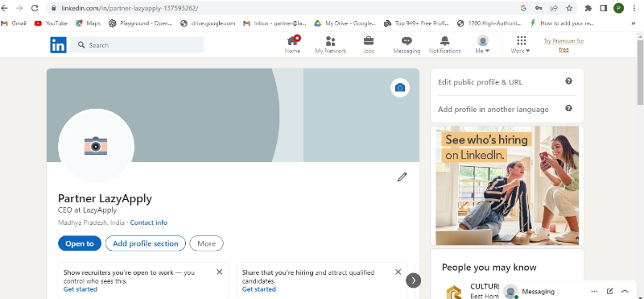Expand the Work apps dropdown
The image size is (644, 299).
520,44
